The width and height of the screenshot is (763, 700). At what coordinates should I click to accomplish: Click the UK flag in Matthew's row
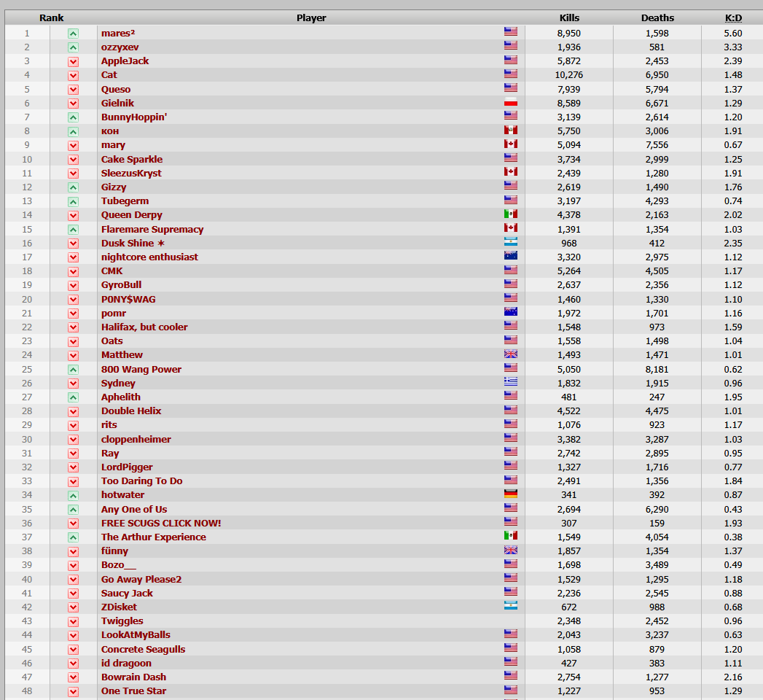point(510,354)
